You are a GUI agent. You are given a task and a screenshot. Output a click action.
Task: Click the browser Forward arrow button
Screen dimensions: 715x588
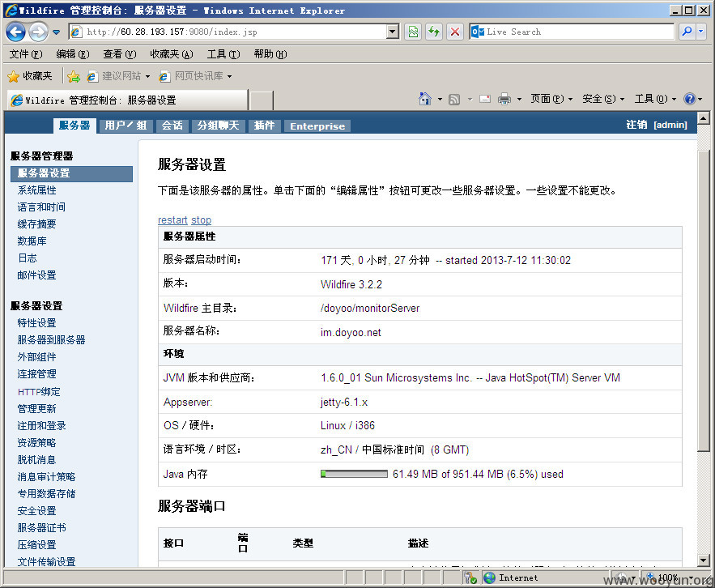tap(38, 32)
